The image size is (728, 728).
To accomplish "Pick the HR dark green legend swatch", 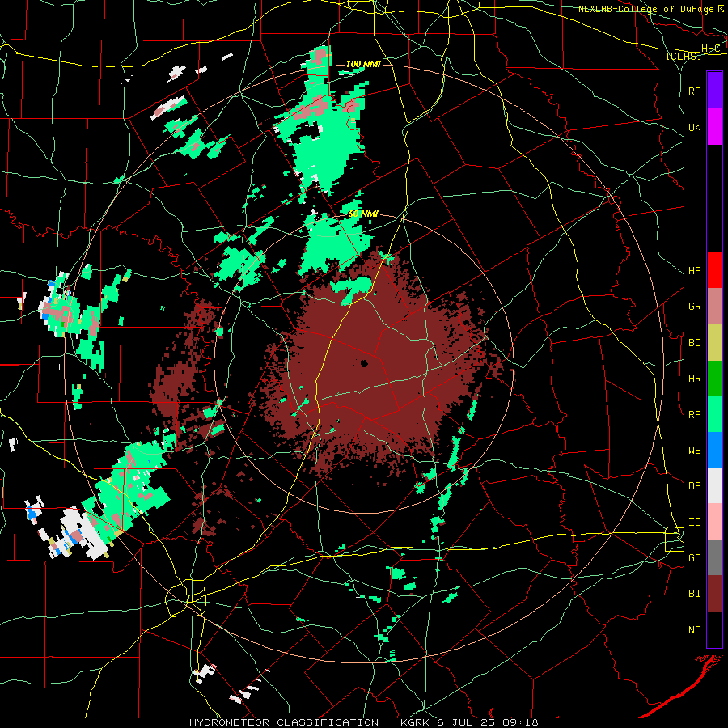I will tap(714, 378).
